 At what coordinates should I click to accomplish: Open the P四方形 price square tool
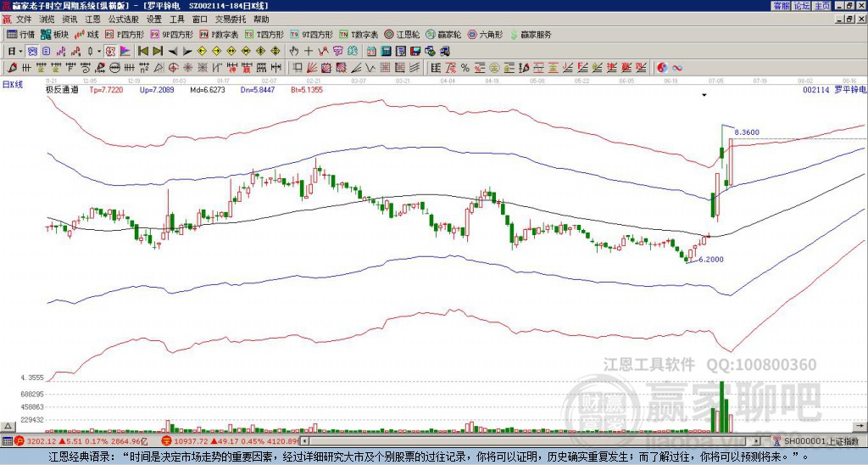(x=125, y=34)
